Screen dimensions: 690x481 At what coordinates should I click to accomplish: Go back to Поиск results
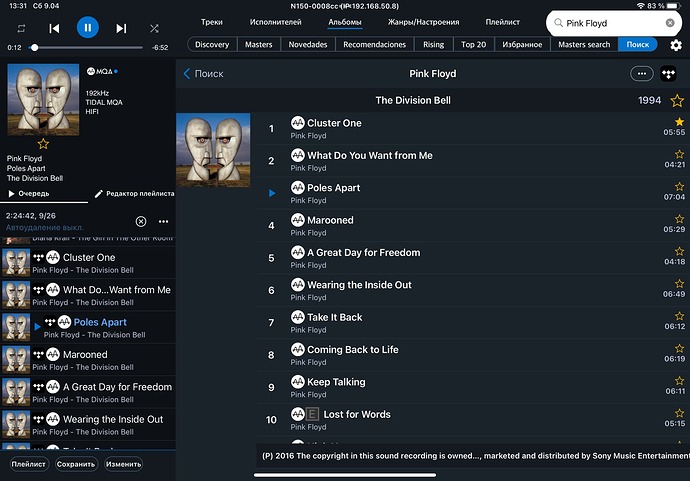[203, 73]
